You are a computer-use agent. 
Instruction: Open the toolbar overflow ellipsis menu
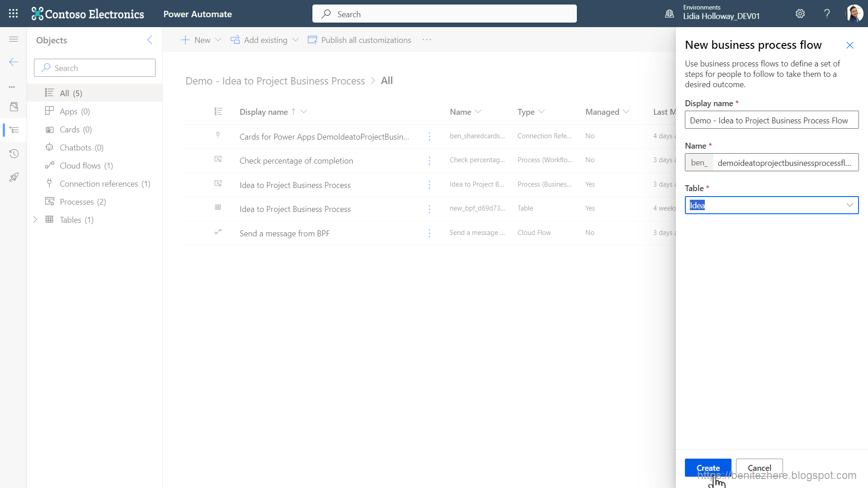(426, 40)
